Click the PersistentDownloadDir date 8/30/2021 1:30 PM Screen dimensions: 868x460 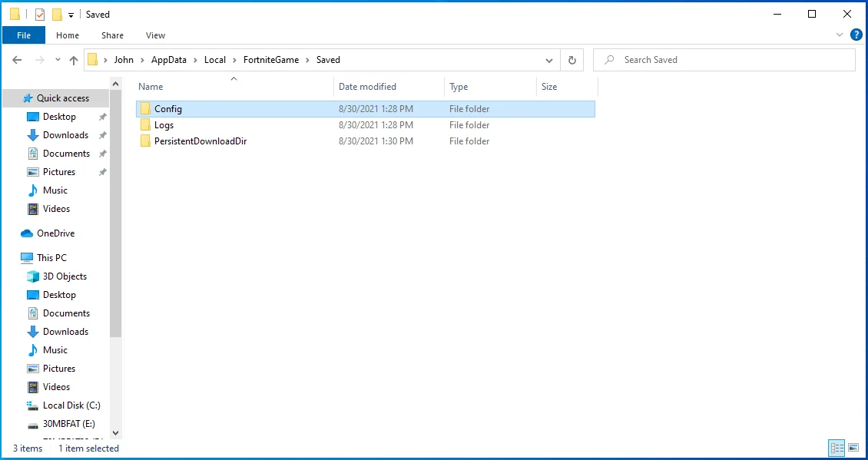376,141
